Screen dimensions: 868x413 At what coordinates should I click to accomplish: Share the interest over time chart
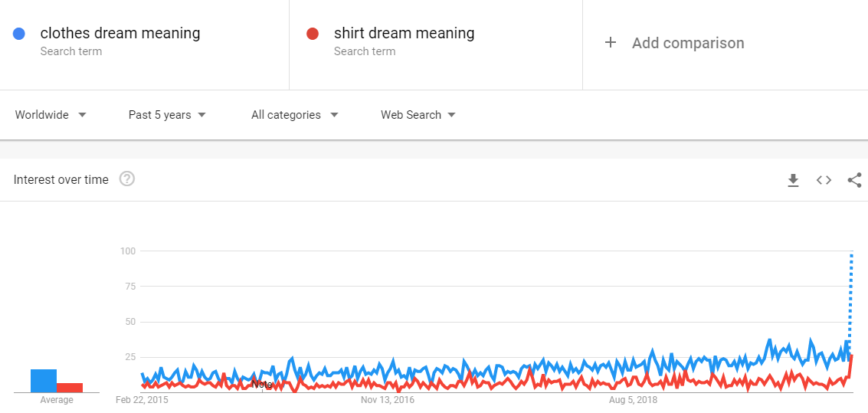[854, 180]
